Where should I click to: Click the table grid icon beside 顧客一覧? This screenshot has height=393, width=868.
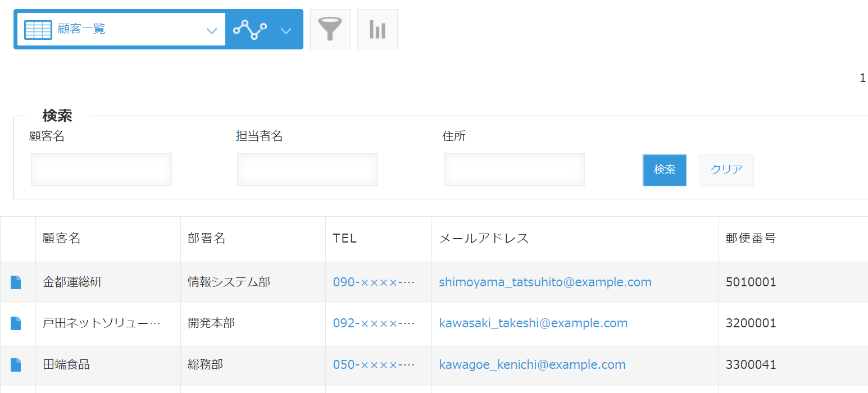tap(38, 29)
